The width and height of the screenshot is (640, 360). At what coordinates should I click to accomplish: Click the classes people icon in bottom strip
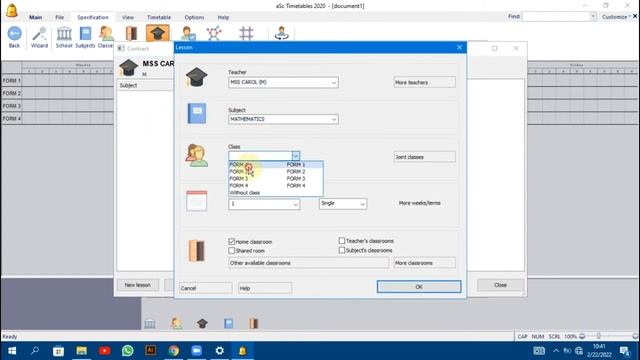tap(176, 324)
